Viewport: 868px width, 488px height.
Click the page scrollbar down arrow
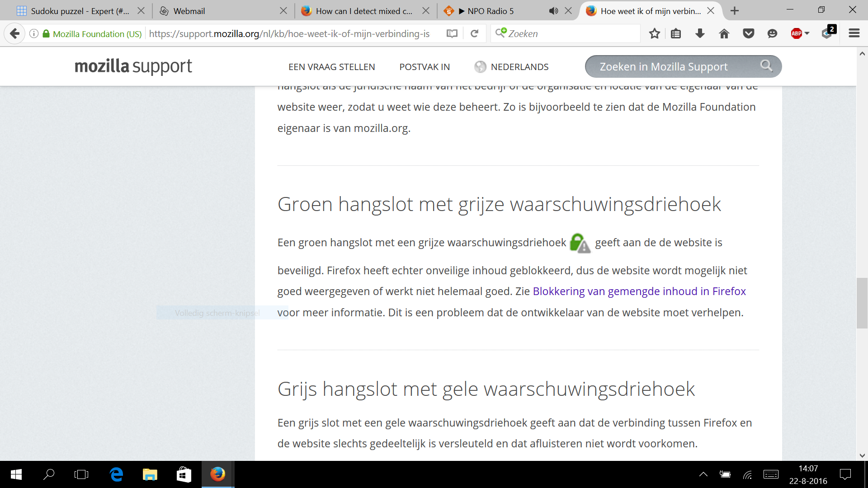point(862,455)
